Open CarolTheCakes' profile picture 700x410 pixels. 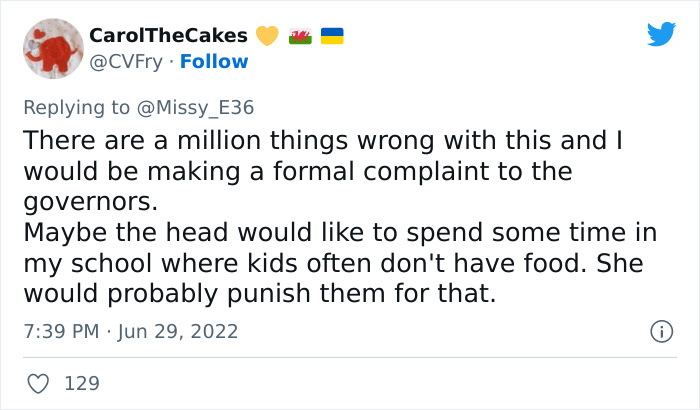coord(52,48)
